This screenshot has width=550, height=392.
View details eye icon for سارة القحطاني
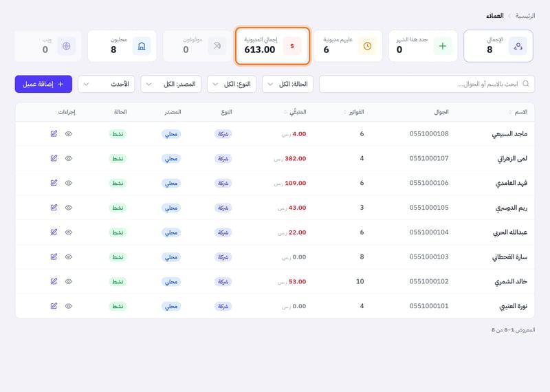[68, 257]
